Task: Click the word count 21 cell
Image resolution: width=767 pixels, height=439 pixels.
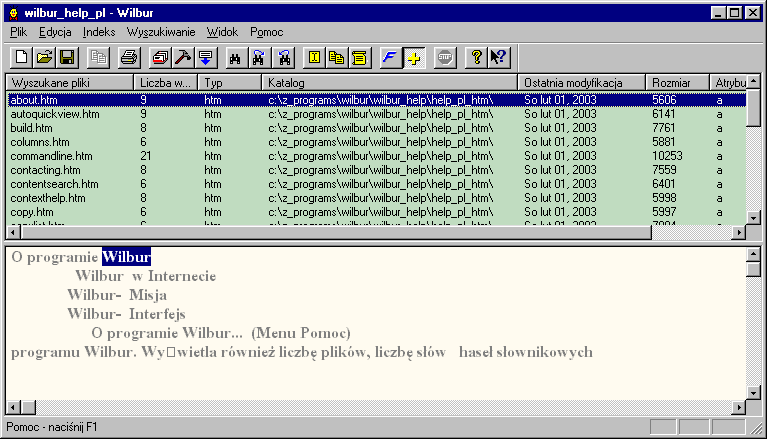Action: [x=146, y=156]
